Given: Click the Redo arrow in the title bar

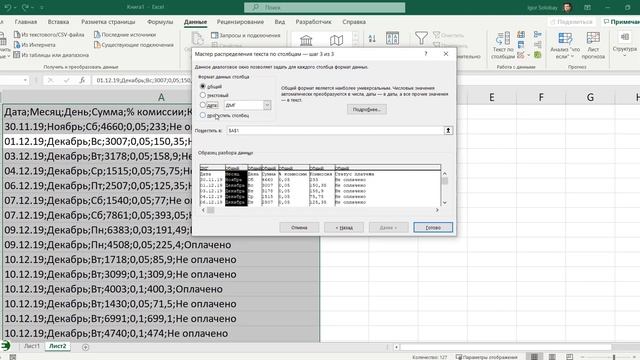Looking at the screenshot, I should [25, 7].
